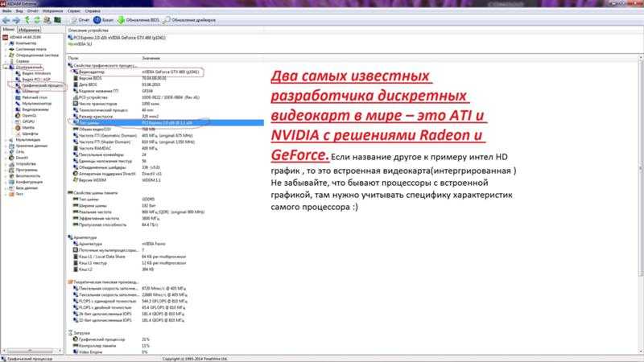Expand the Тест tree node arrow
Viewport: 644px width, 362px height.
6,194
